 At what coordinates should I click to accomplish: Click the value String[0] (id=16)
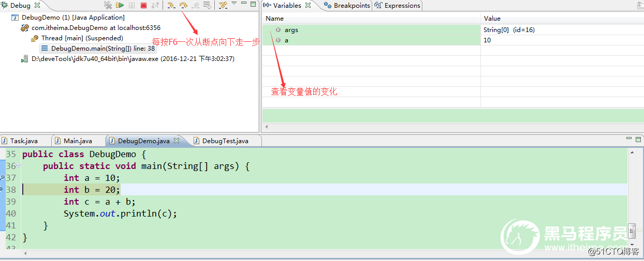[509, 30]
